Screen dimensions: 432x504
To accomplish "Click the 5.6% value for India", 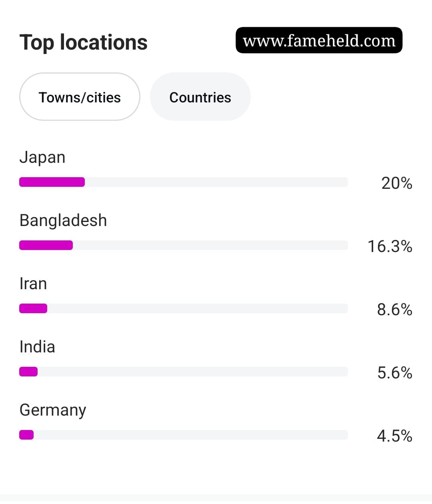I will pos(394,373).
